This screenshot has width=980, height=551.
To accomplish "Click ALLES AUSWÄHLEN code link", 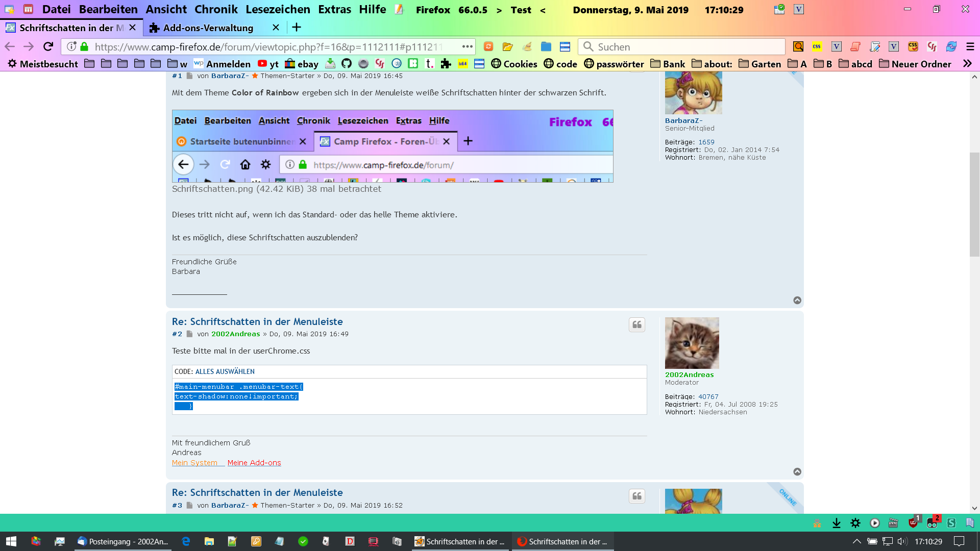I will [225, 371].
